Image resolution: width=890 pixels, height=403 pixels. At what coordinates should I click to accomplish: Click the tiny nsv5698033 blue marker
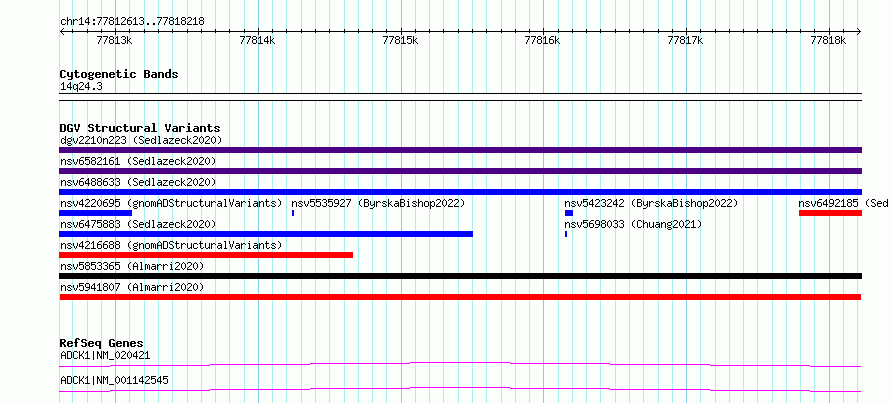tap(566, 234)
